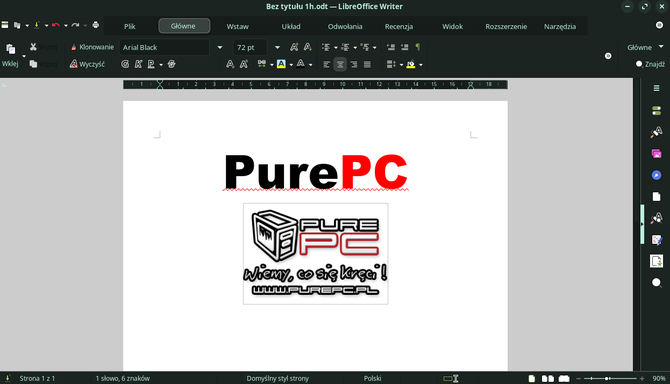The image size is (670, 384).
Task: Click the Decrease font size icon
Action: pyautogui.click(x=307, y=47)
